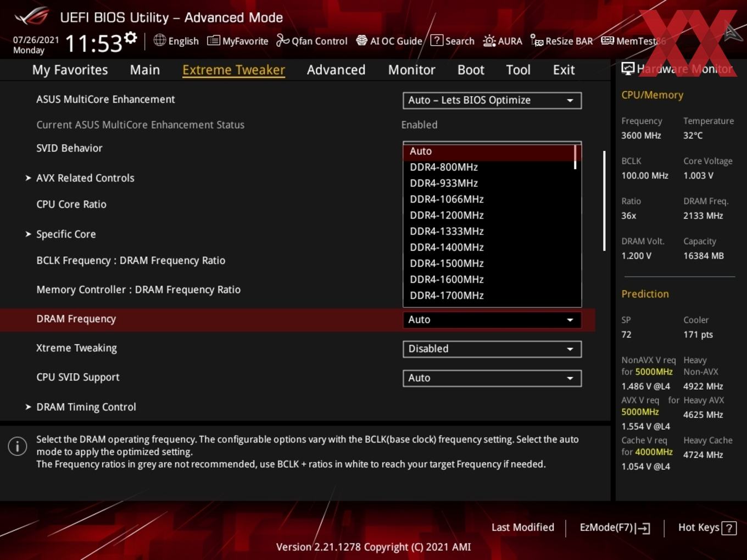Click the Prediction section heading
The height and width of the screenshot is (560, 747).
(645, 294)
